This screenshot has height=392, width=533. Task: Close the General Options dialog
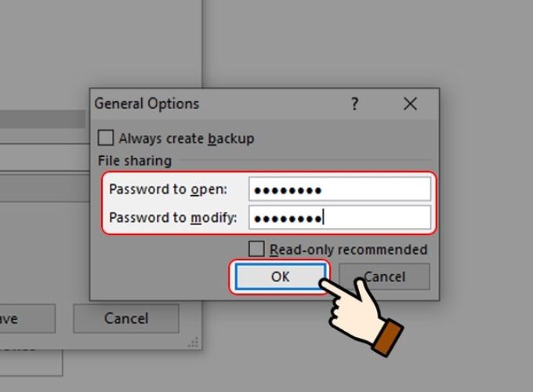[x=410, y=103]
